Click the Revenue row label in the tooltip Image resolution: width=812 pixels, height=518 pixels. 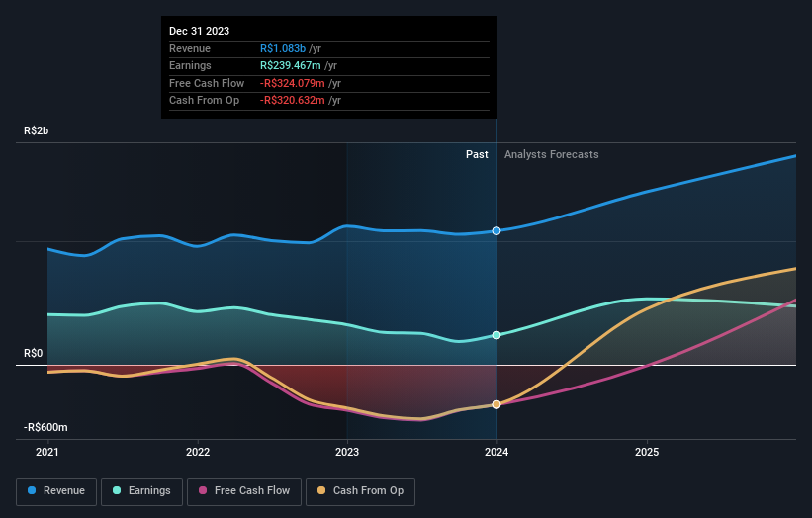click(x=190, y=48)
